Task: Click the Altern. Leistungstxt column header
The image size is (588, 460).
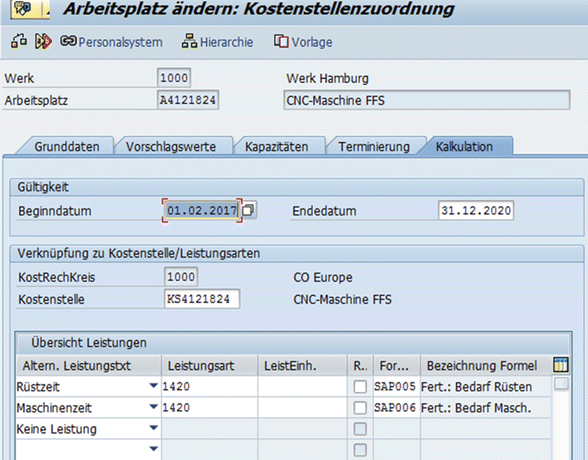Action: coord(88,366)
